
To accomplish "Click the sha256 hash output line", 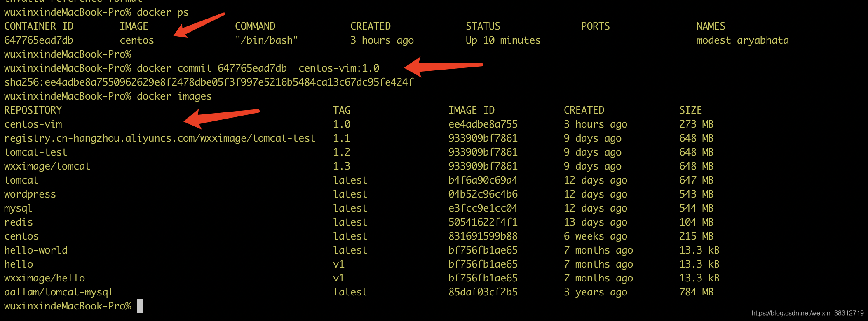I will click(x=209, y=82).
